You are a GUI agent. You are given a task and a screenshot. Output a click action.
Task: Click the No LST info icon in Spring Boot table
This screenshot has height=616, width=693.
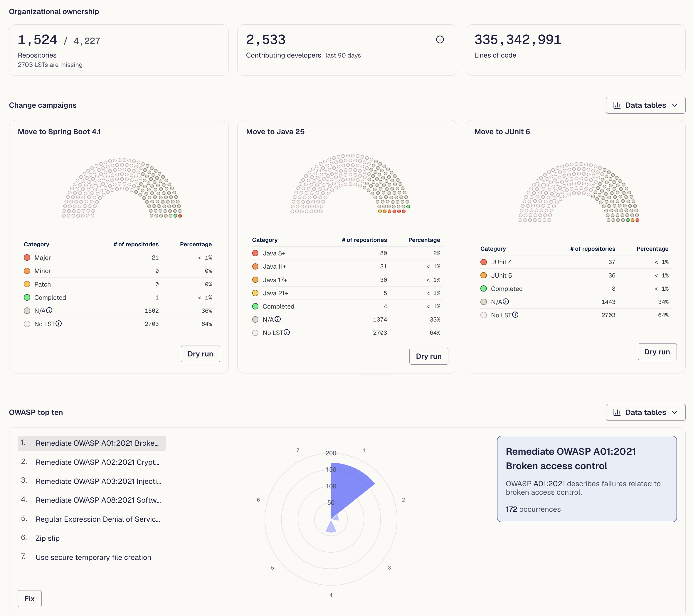click(59, 324)
